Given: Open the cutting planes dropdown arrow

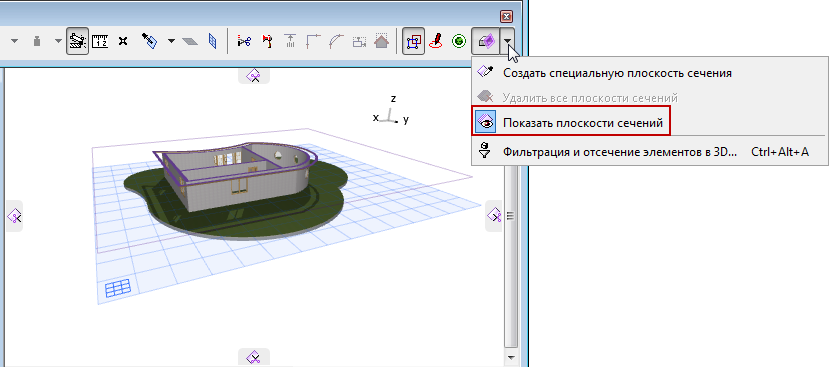Looking at the screenshot, I should coord(508,41).
